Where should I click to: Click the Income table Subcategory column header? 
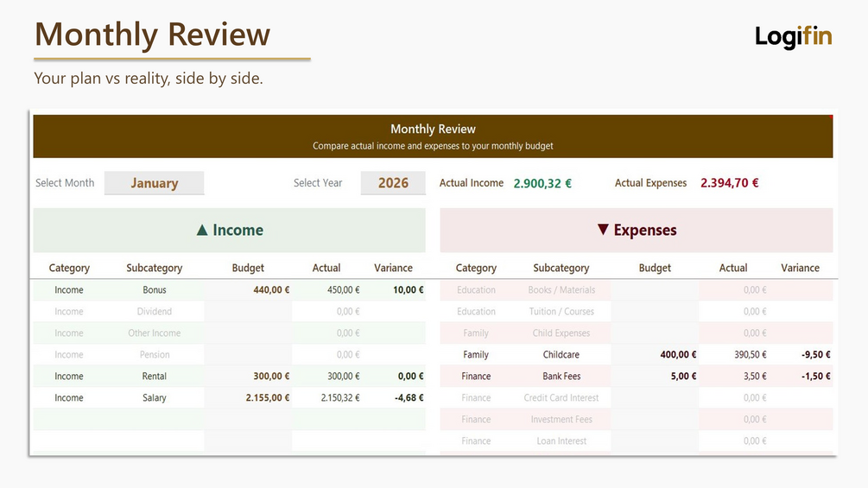click(155, 268)
